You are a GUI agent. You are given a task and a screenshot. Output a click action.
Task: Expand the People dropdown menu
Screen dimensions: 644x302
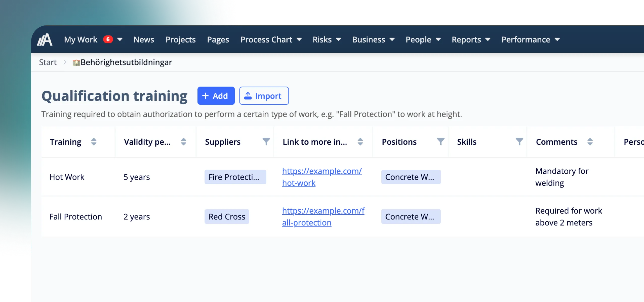click(x=438, y=40)
